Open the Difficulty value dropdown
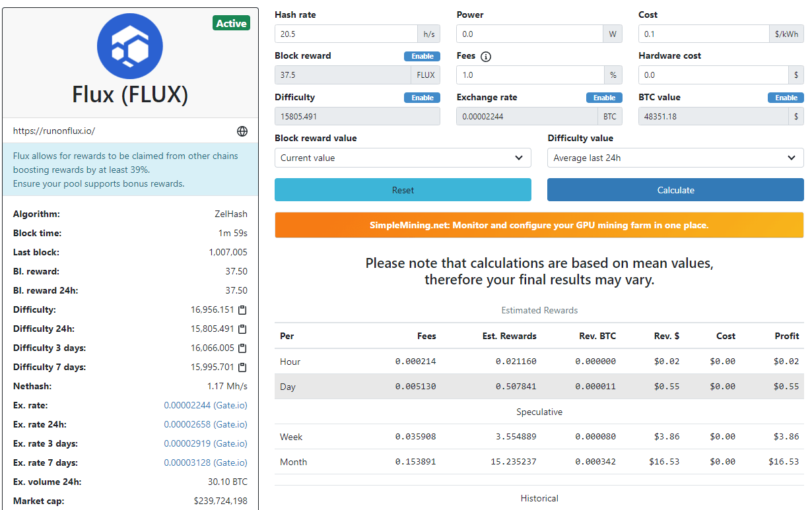The image size is (812, 510). pyautogui.click(x=675, y=158)
